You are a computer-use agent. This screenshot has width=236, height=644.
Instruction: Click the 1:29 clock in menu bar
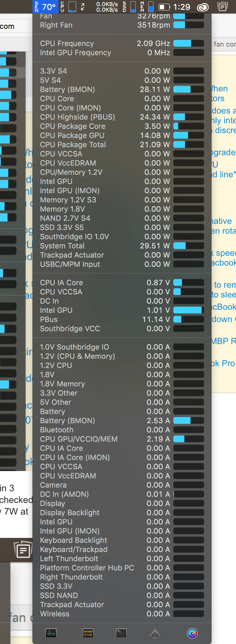(x=182, y=7)
